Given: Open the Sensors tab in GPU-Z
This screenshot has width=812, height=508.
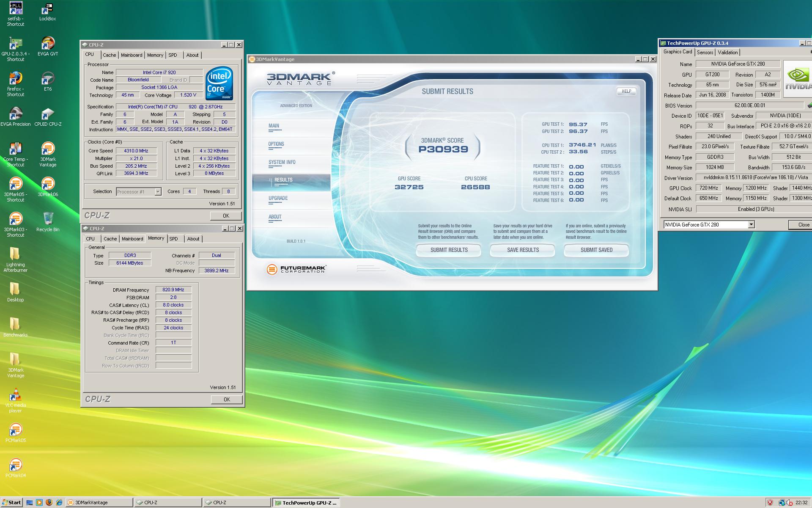Looking at the screenshot, I should pyautogui.click(x=705, y=52).
